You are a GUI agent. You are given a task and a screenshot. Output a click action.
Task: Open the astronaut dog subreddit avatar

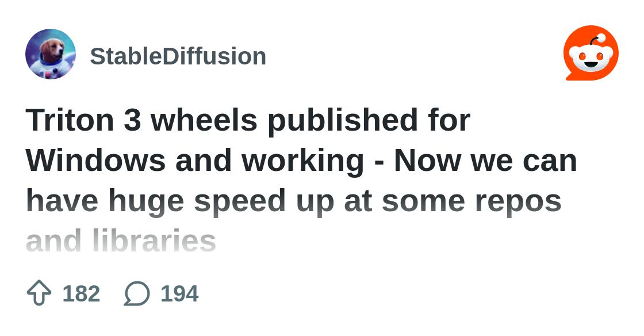coord(51,54)
